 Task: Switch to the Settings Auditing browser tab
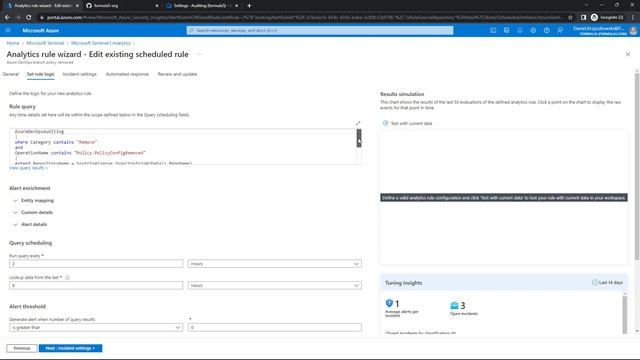click(x=202, y=6)
